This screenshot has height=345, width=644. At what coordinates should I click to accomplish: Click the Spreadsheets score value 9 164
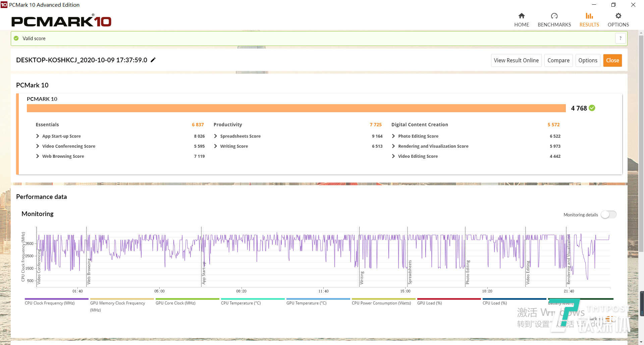(377, 136)
